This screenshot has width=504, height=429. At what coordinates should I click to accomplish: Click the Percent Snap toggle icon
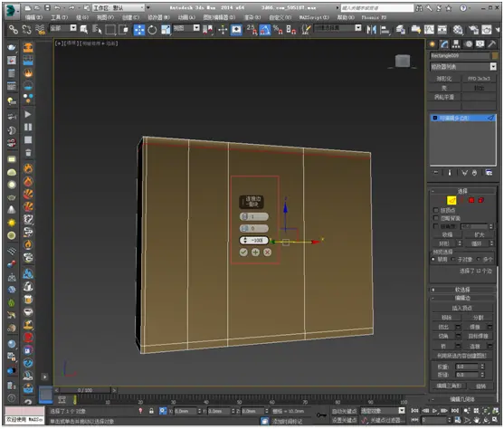click(x=278, y=30)
